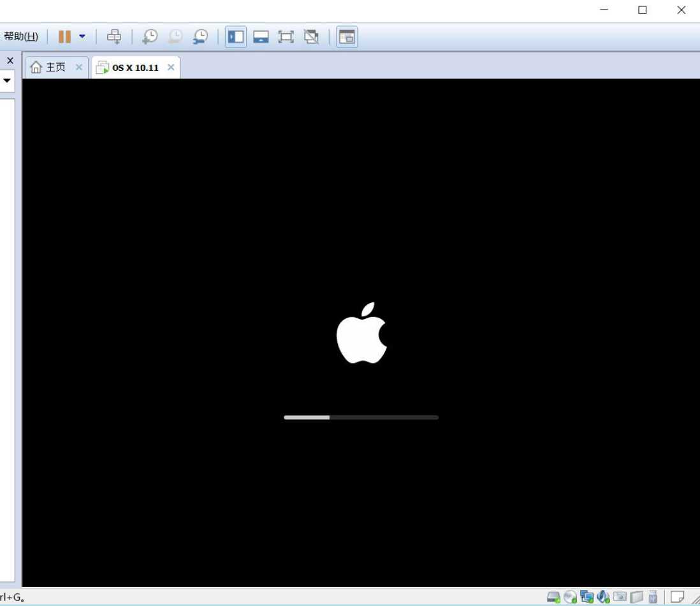Click the USB device status icon
Screen dimensions: 700x606
[653, 597]
